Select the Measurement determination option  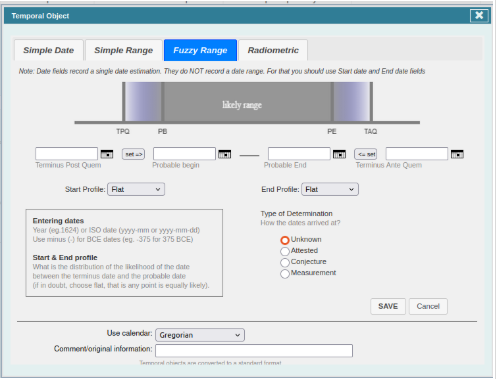[285, 274]
